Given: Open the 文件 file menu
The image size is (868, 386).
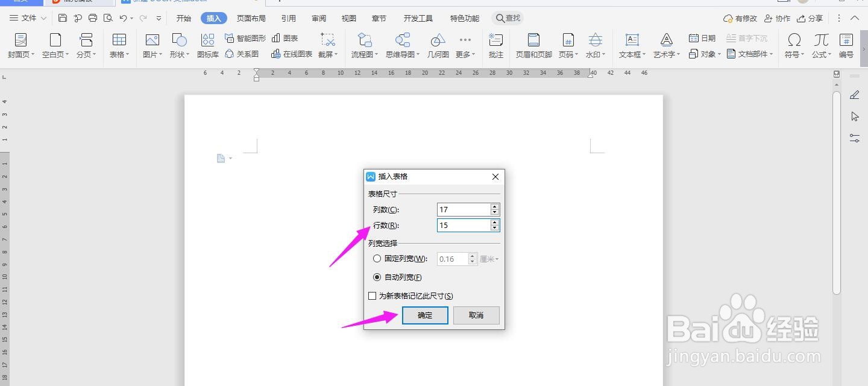Looking at the screenshot, I should (28, 18).
